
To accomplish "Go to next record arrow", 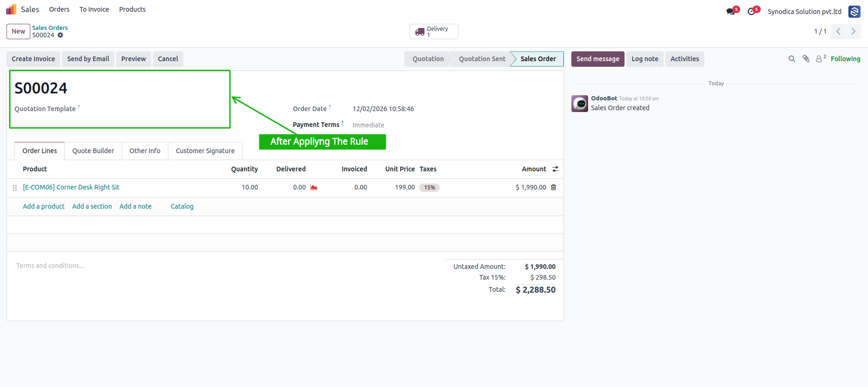I will (853, 31).
